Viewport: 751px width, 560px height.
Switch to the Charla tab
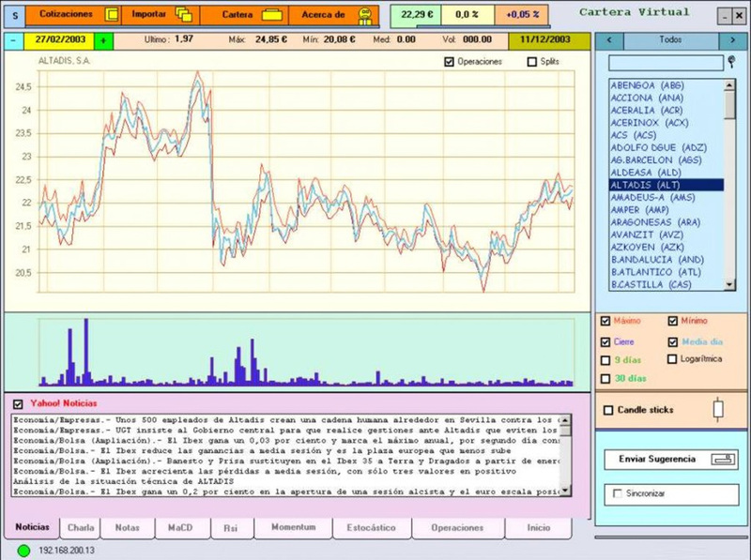81,528
